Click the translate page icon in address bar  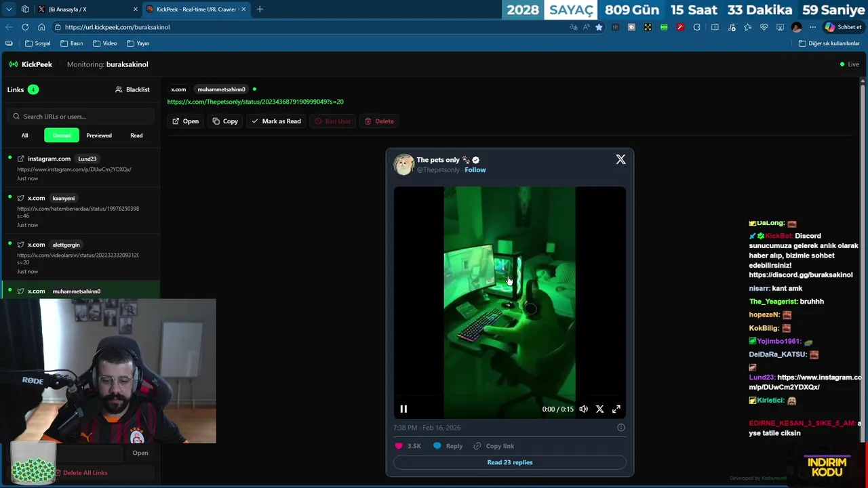coord(574,27)
